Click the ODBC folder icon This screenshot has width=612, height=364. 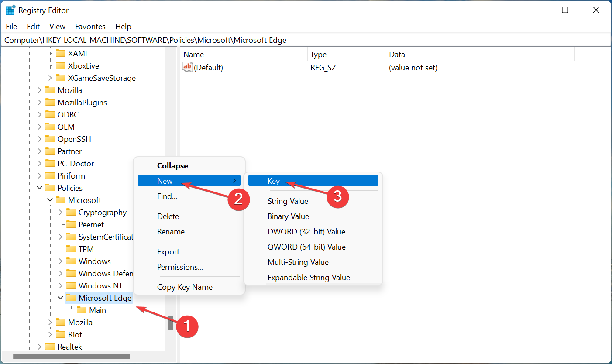[50, 115]
